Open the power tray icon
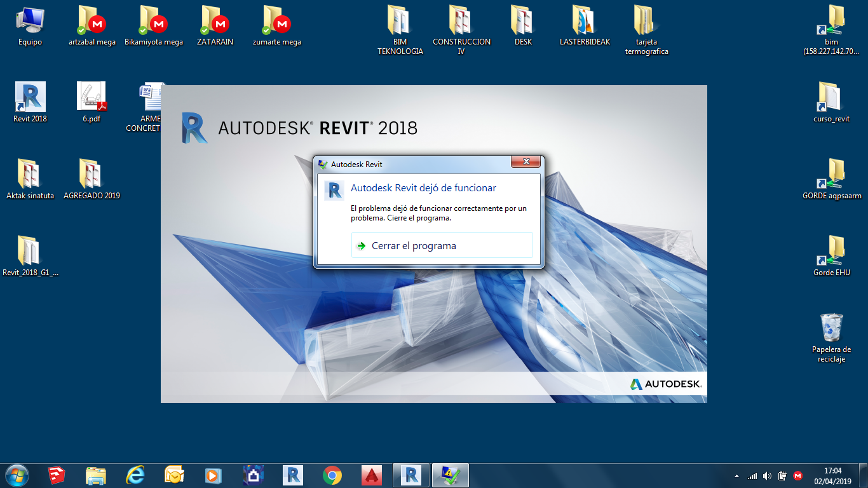 pos(782,476)
